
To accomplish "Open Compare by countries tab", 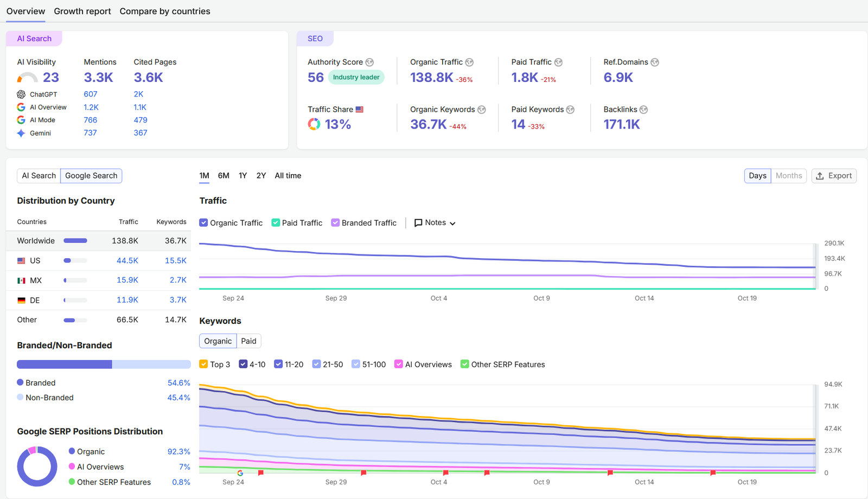I will click(x=165, y=11).
